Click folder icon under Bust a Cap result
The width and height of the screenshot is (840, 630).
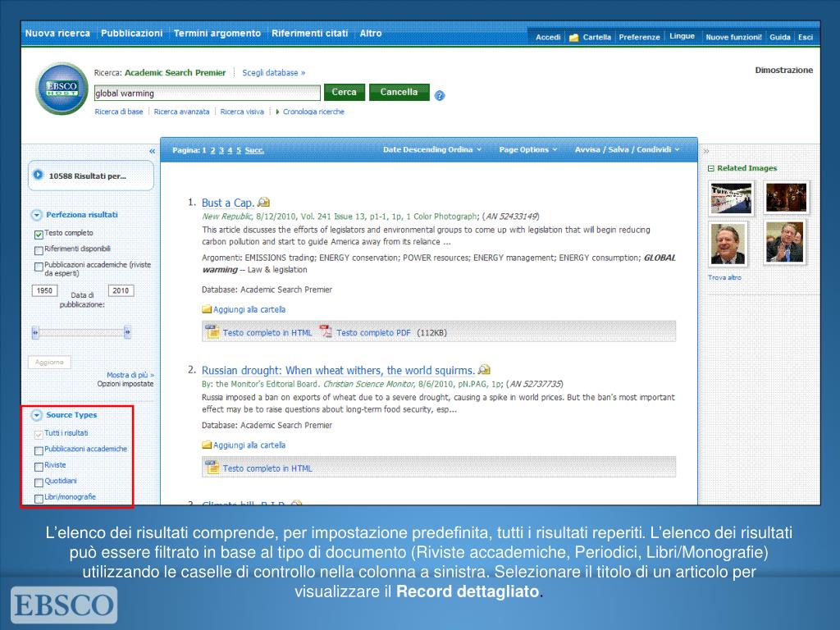point(207,309)
